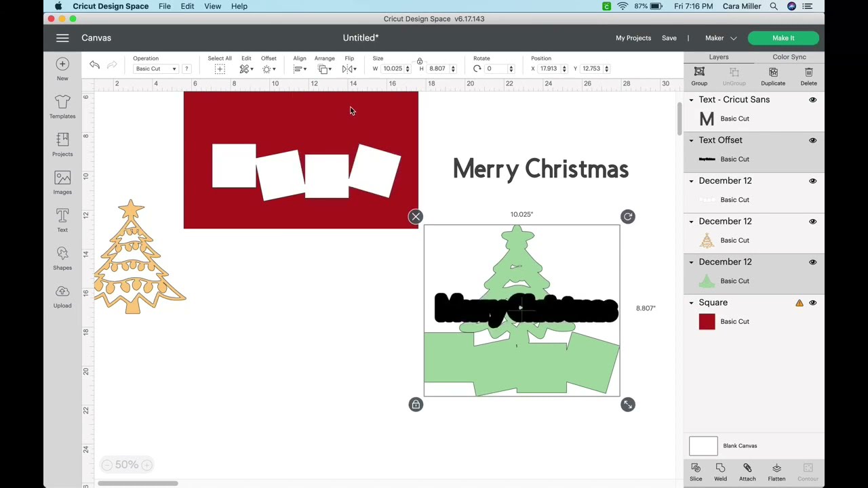The width and height of the screenshot is (868, 488).
Task: Open the Maker machine dropdown
Action: (x=721, y=38)
